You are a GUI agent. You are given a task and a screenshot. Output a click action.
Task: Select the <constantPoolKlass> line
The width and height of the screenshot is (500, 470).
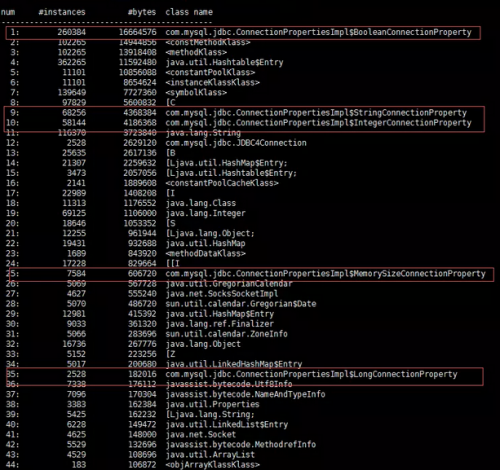[131, 72]
